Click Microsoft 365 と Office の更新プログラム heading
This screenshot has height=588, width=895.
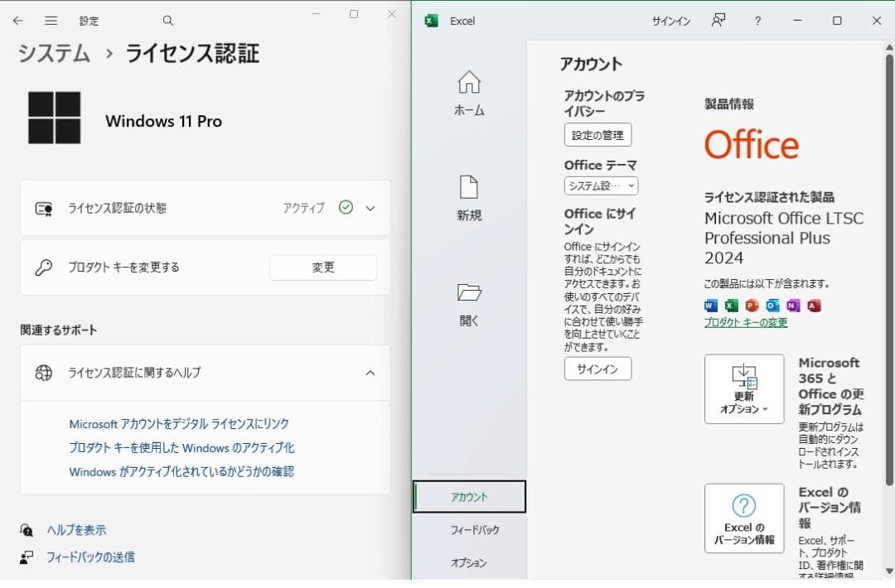tap(830, 386)
